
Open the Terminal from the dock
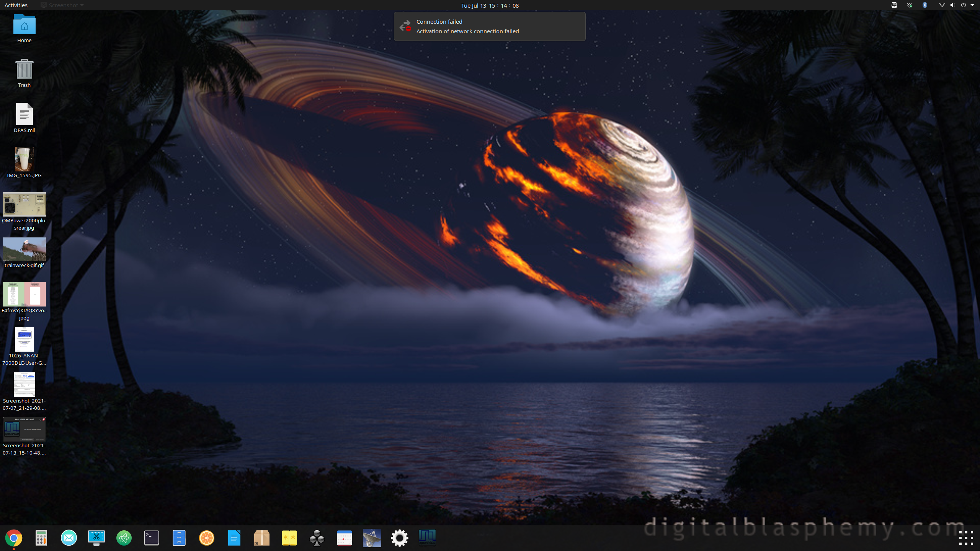click(x=152, y=538)
